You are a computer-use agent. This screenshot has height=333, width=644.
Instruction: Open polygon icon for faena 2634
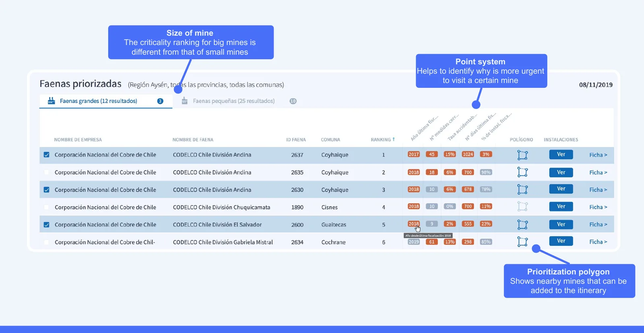522,242
